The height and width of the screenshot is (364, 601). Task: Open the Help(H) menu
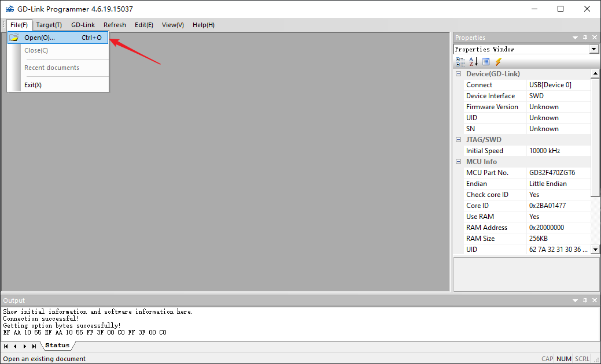pyautogui.click(x=204, y=25)
